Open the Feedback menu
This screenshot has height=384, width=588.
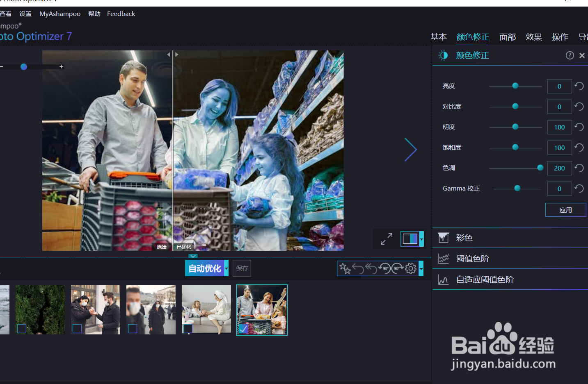pyautogui.click(x=121, y=14)
